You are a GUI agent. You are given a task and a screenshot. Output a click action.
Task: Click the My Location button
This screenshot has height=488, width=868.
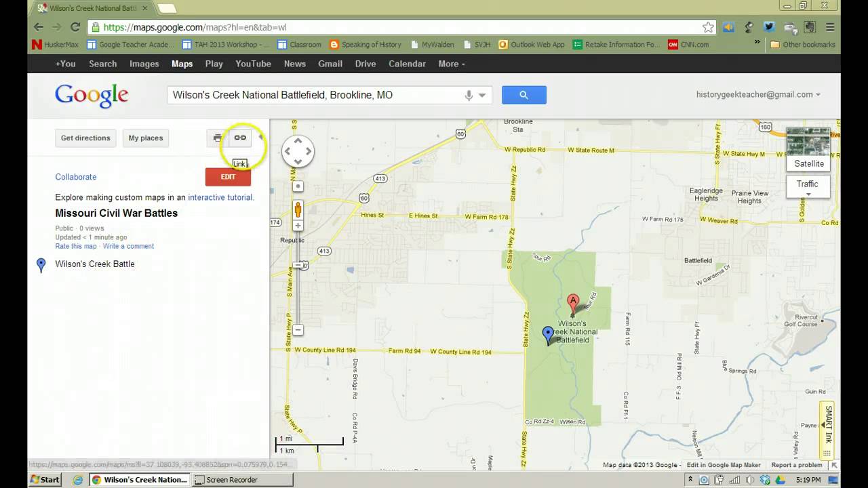[298, 186]
